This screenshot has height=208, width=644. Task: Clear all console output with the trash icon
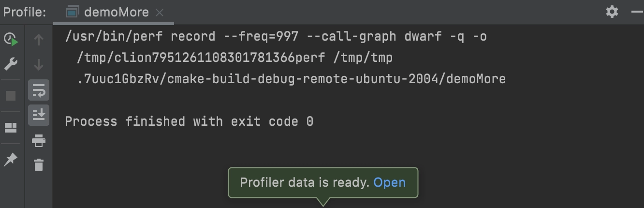tap(39, 165)
